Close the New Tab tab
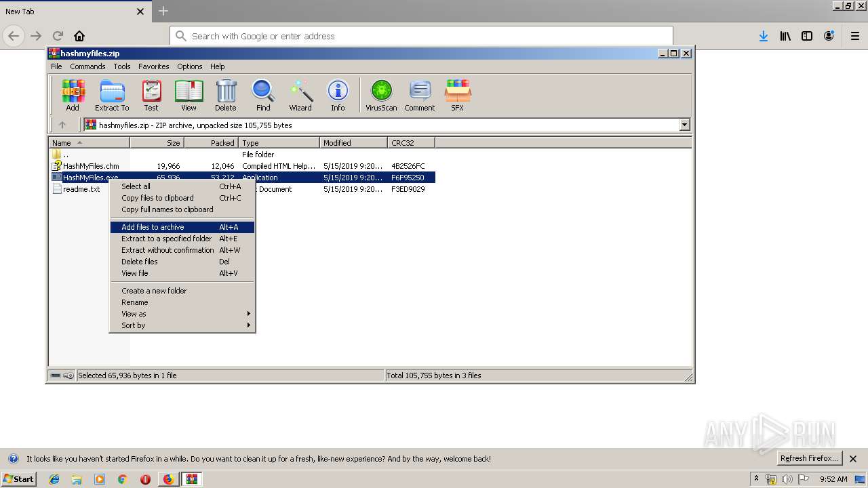 [140, 12]
